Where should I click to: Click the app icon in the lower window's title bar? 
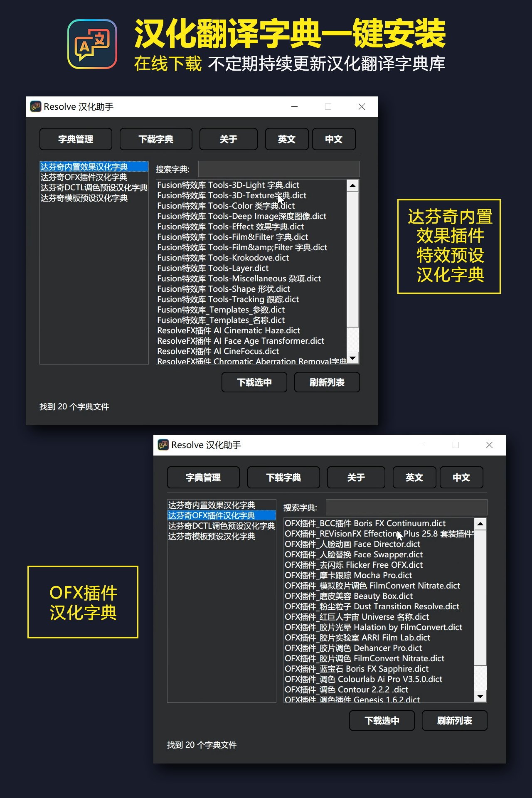click(163, 445)
